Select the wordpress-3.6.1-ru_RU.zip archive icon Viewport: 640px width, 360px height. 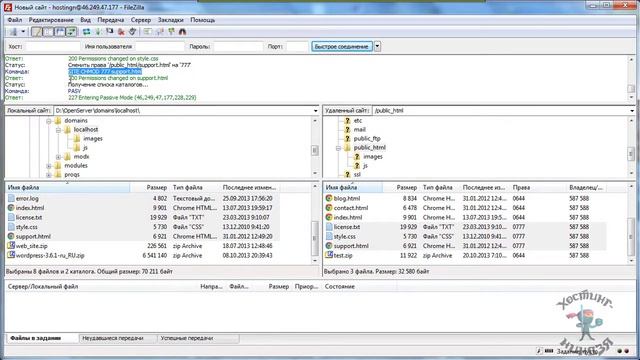point(11,256)
